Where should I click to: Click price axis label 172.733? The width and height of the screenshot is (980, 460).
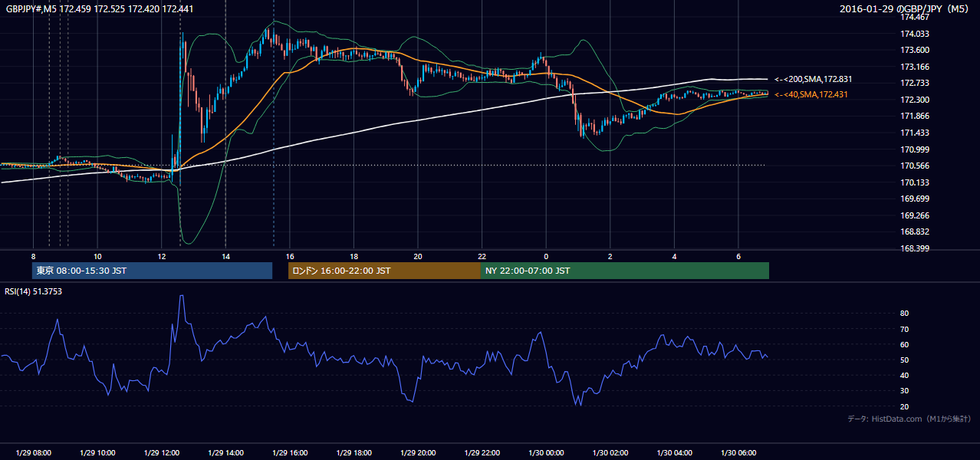pos(914,84)
